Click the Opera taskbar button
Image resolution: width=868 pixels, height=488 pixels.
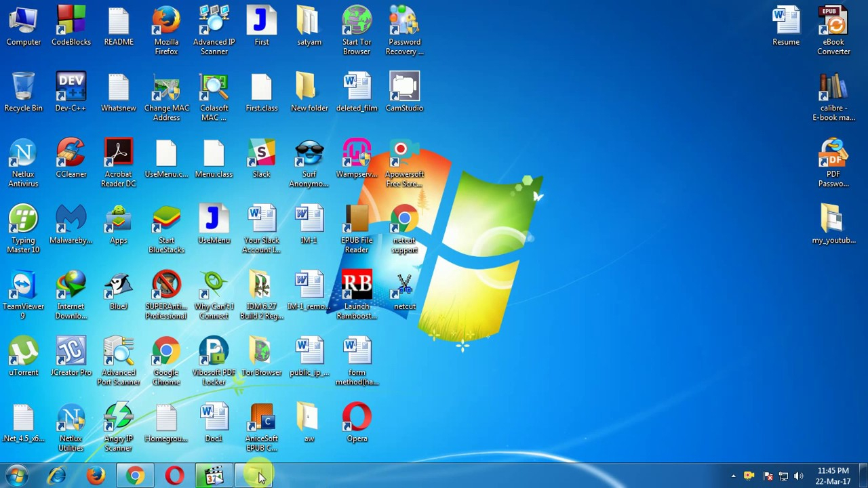pyautogui.click(x=174, y=476)
